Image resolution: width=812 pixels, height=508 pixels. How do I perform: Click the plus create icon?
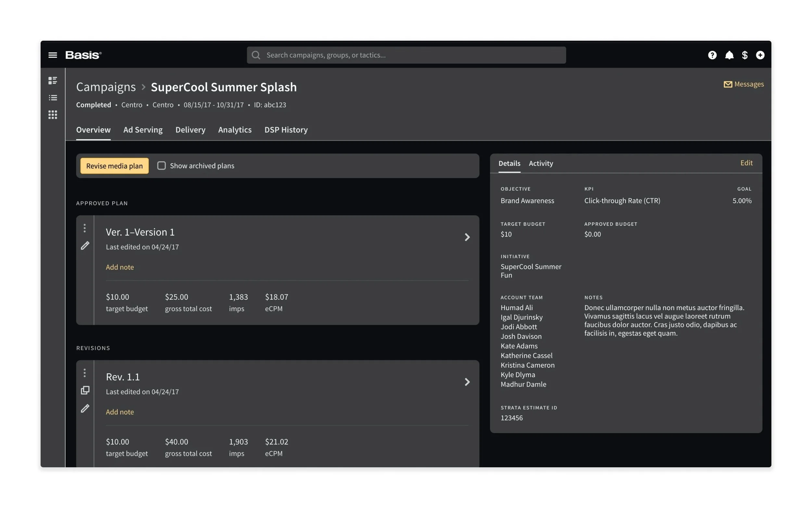(x=760, y=55)
